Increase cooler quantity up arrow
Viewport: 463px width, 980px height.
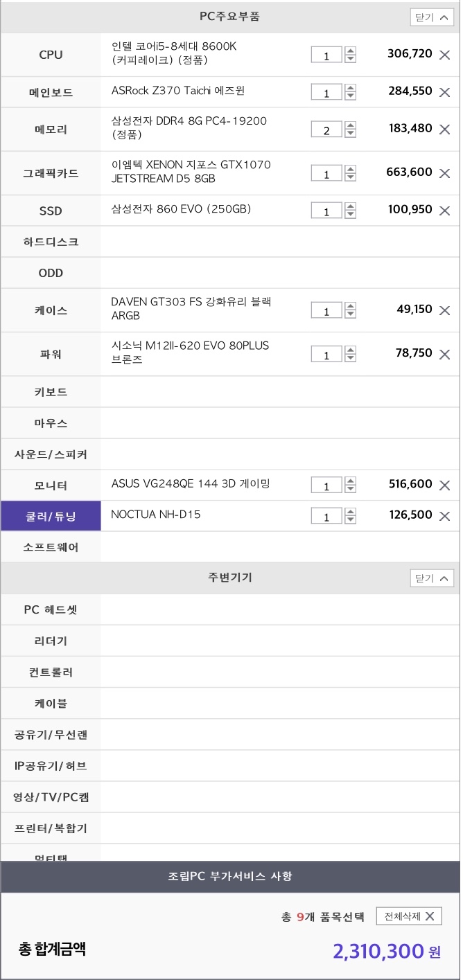coord(350,512)
